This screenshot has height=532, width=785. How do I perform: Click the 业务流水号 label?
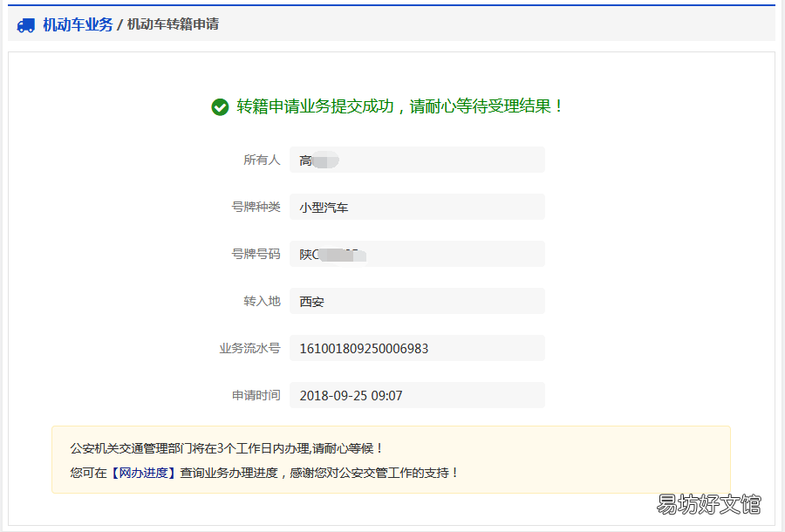pyautogui.click(x=249, y=348)
